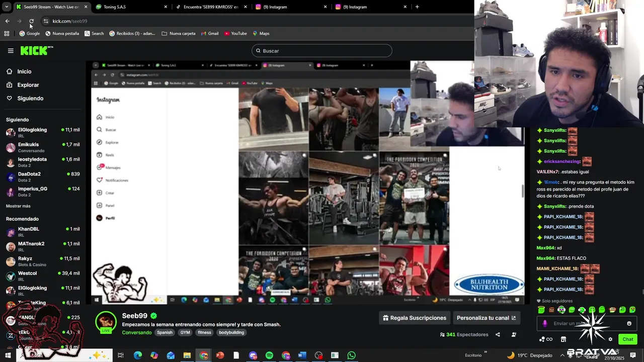Open channel points icon under chat
This screenshot has height=362, width=644.
click(x=546, y=339)
